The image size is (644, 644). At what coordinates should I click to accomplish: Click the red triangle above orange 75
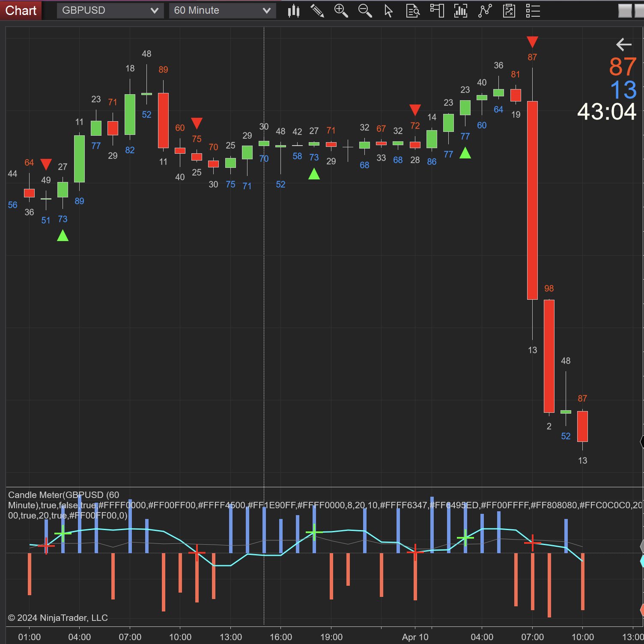point(197,123)
